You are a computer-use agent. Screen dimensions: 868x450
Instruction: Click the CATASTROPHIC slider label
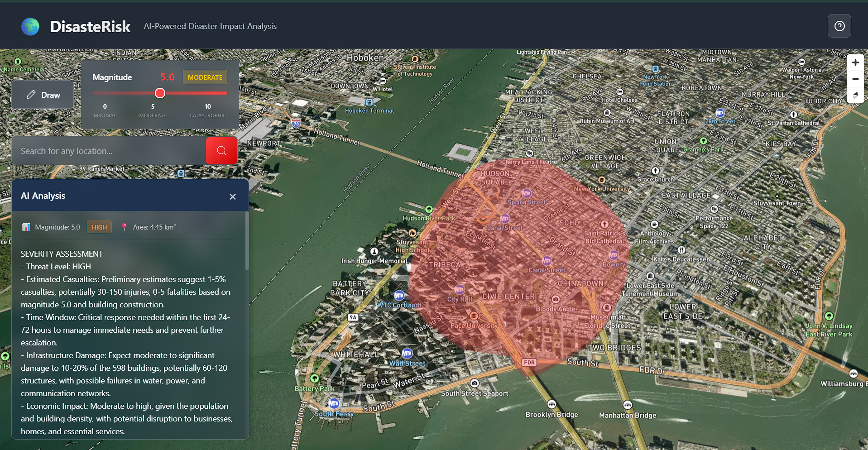click(x=208, y=115)
